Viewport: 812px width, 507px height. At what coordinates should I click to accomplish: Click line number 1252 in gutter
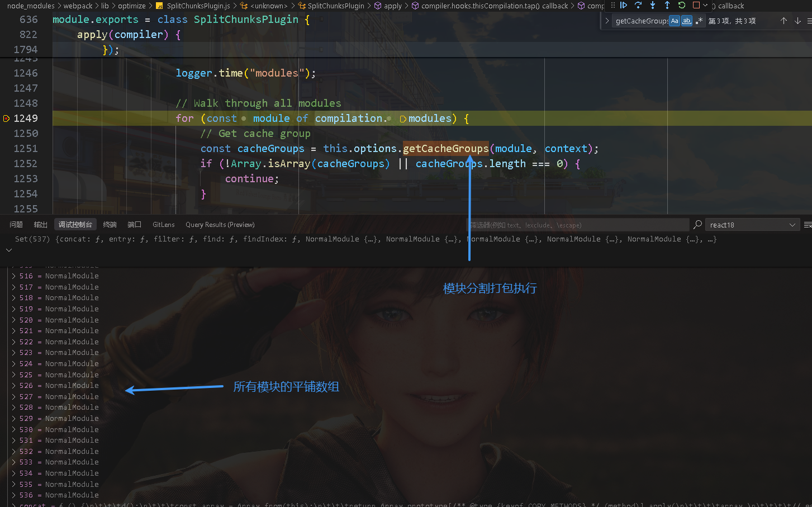26,164
